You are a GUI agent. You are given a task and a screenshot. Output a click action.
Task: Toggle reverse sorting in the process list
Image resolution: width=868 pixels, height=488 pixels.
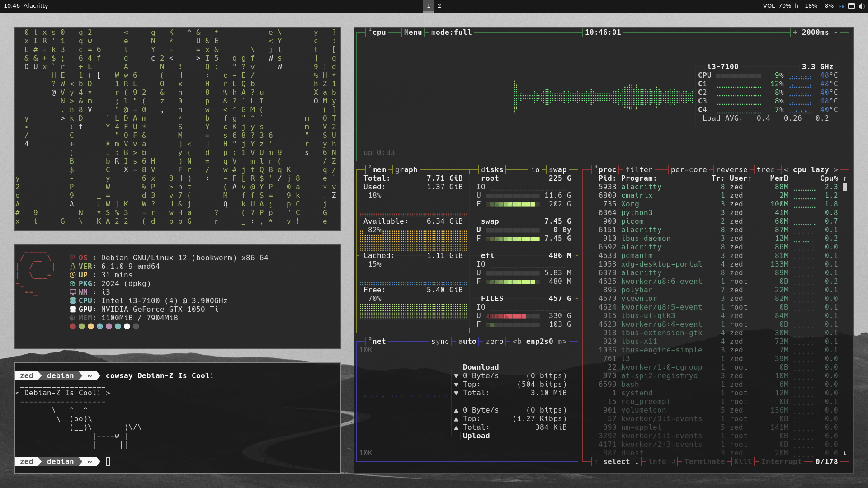point(732,169)
